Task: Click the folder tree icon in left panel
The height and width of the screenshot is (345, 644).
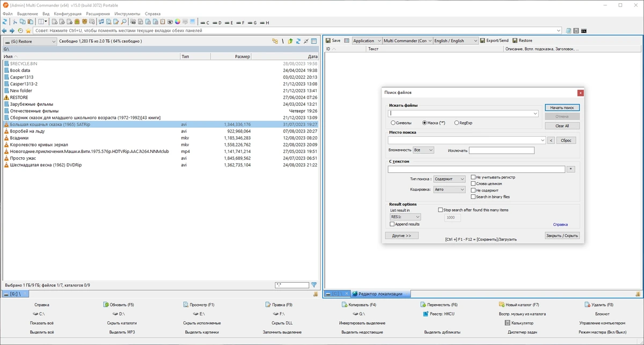Action: pos(275,41)
